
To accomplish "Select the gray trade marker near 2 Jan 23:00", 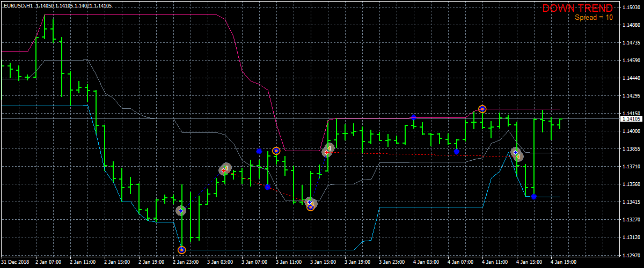I will [x=181, y=211].
